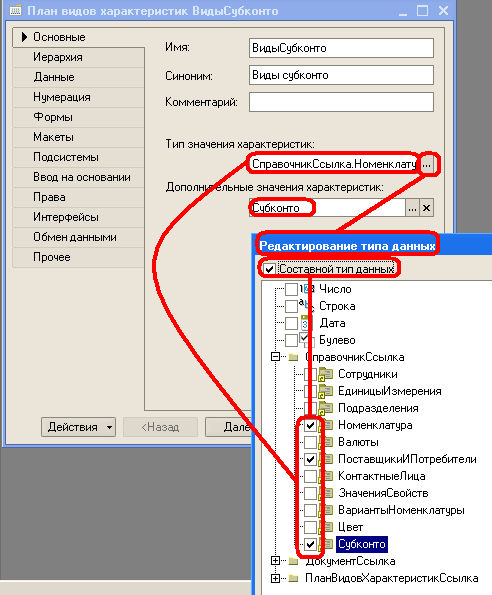Focus the Комментарий input field
This screenshot has width=492, height=595.
pyautogui.click(x=341, y=102)
